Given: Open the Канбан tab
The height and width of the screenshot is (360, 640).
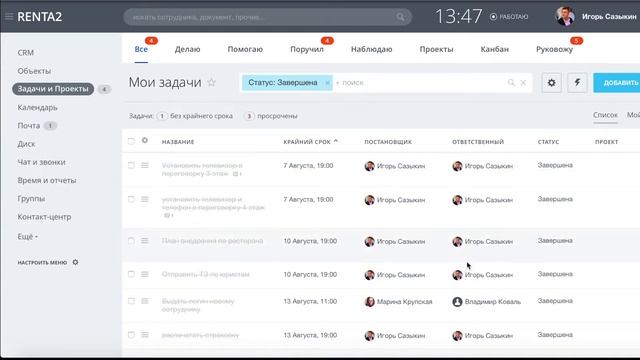Looking at the screenshot, I should [x=494, y=49].
